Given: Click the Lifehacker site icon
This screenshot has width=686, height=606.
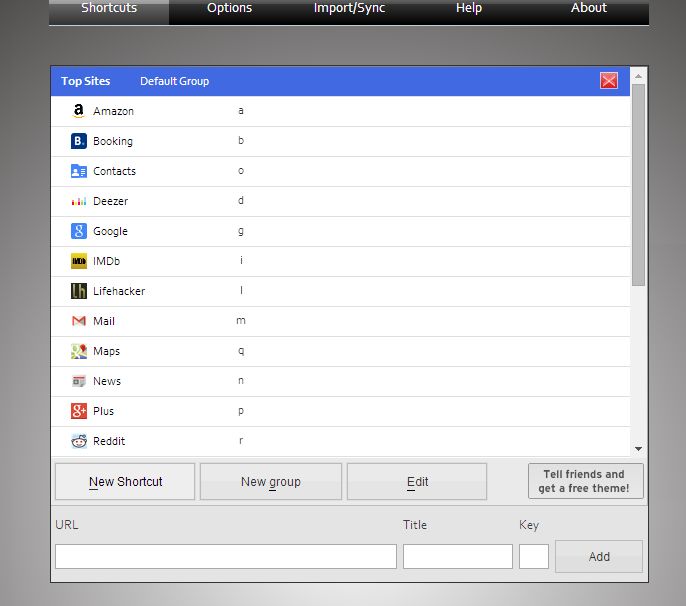Looking at the screenshot, I should (x=79, y=291).
